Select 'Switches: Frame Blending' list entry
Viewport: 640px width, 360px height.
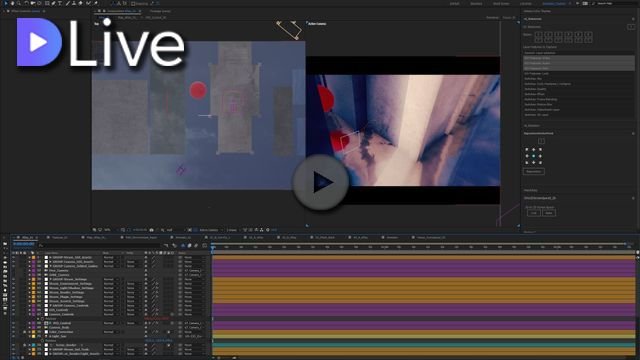click(x=578, y=99)
